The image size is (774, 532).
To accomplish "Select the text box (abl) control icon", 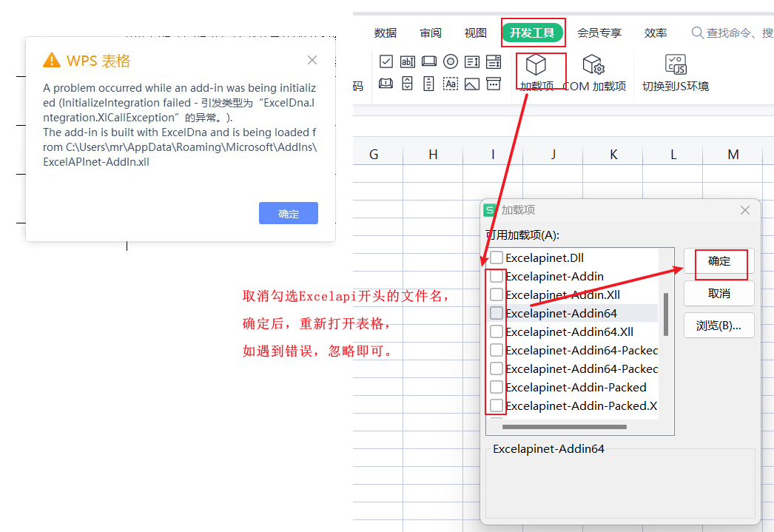I will pos(408,61).
